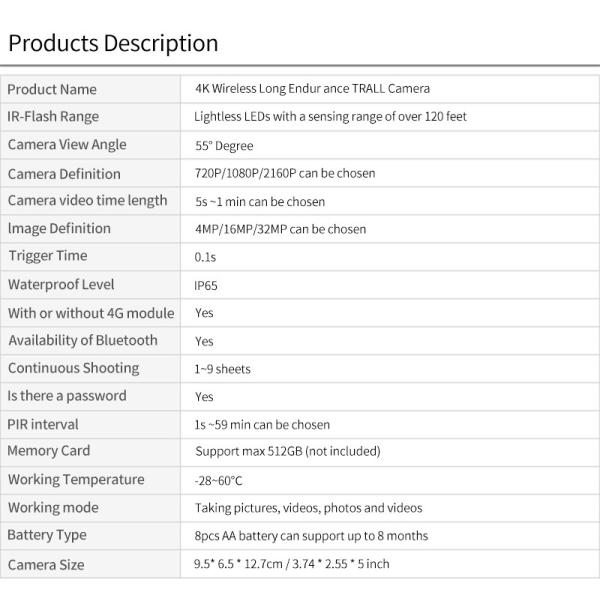Click the Products Description heading

(113, 43)
